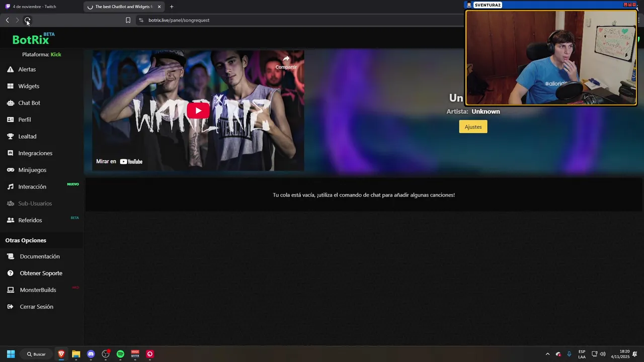This screenshot has width=644, height=362.
Task: Click the SVENTURA2 webcam overlay title
Action: [488, 5]
